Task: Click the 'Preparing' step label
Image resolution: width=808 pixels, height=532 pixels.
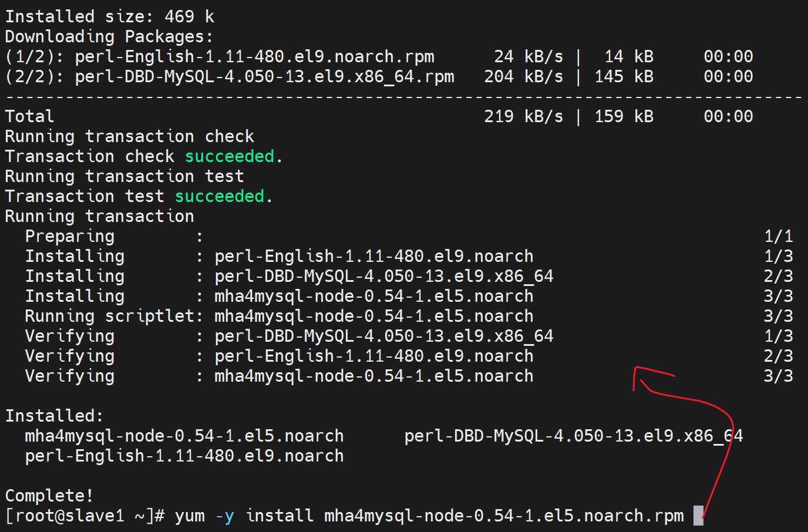Action: [70, 236]
